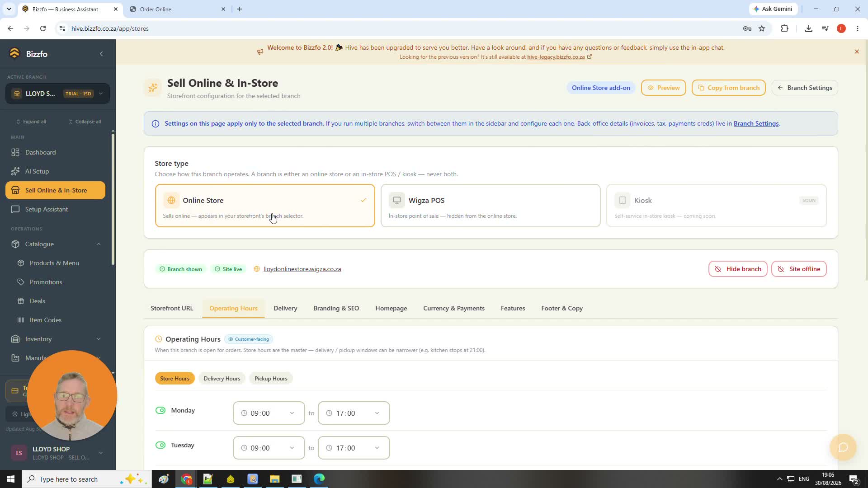
Task: Toggle Monday open switch
Action: (160, 410)
